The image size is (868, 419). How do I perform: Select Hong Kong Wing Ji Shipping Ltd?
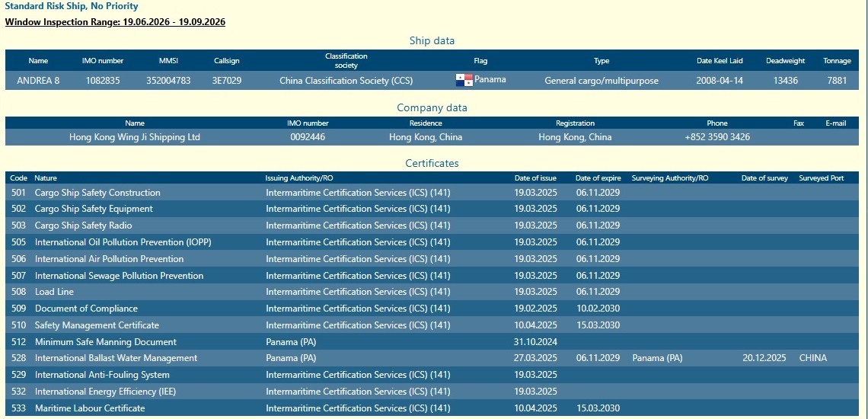point(135,137)
